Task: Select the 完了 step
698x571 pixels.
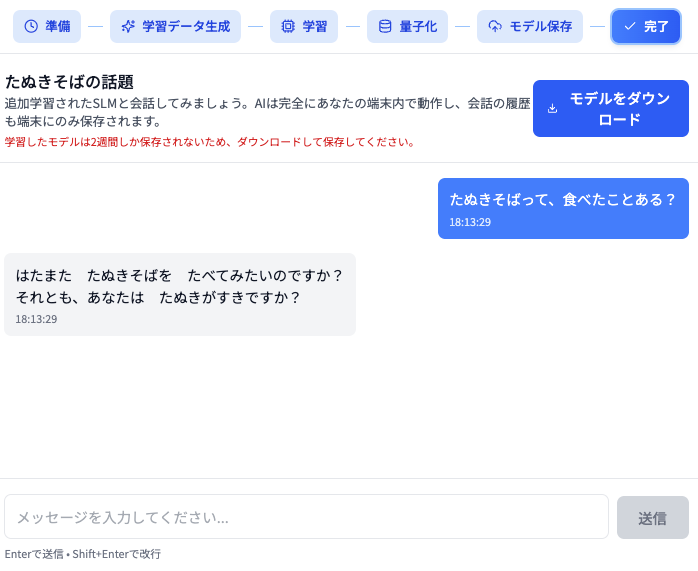Action: [646, 26]
